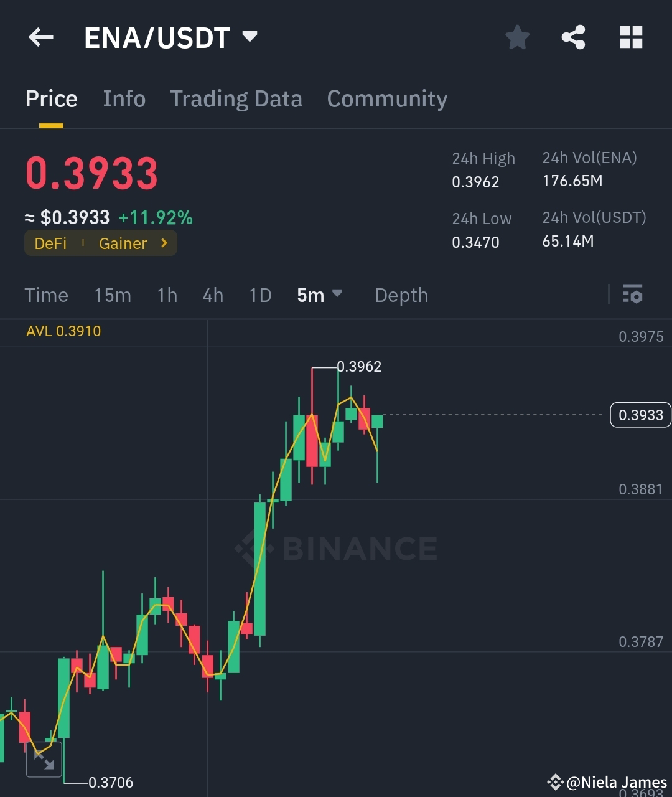
Task: Open chart display settings icon beside Depth
Action: click(x=632, y=295)
